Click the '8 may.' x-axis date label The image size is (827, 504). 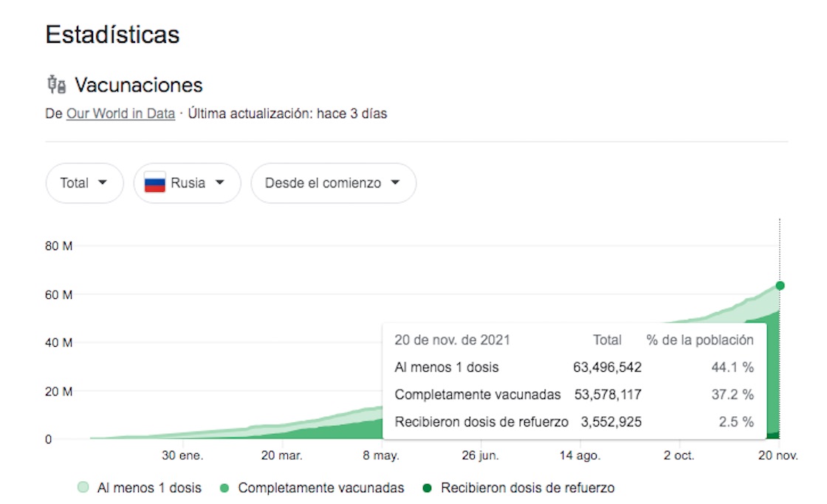[x=381, y=456]
